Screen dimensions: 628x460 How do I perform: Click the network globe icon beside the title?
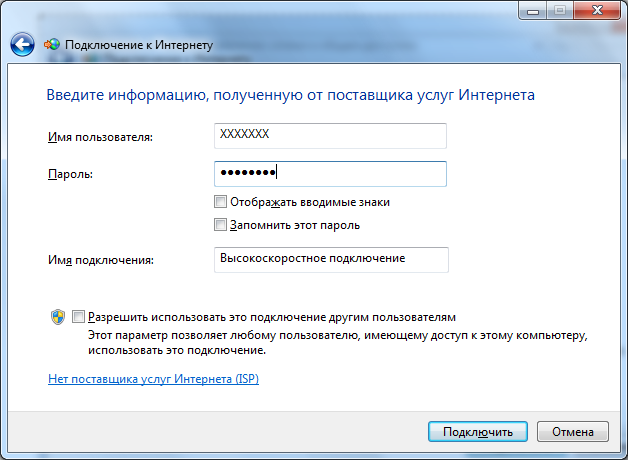coord(52,44)
